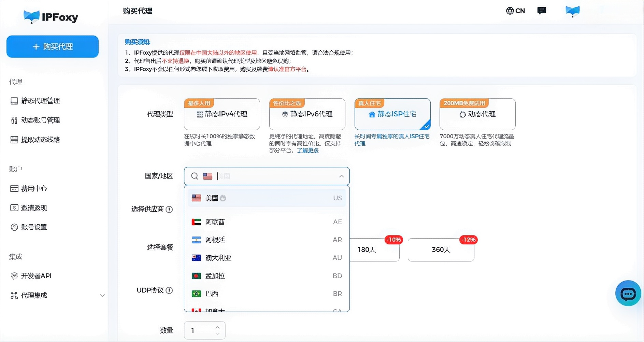
Task: Open messages chat icon in header
Action: click(542, 11)
